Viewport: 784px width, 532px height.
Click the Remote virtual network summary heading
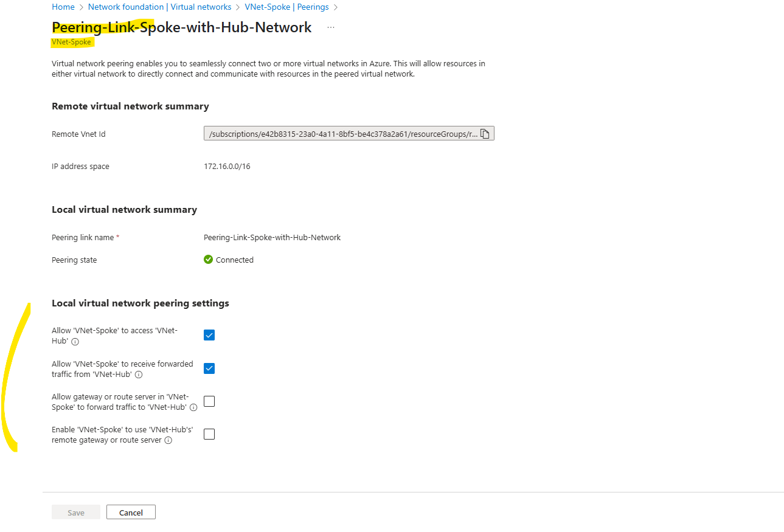point(130,106)
